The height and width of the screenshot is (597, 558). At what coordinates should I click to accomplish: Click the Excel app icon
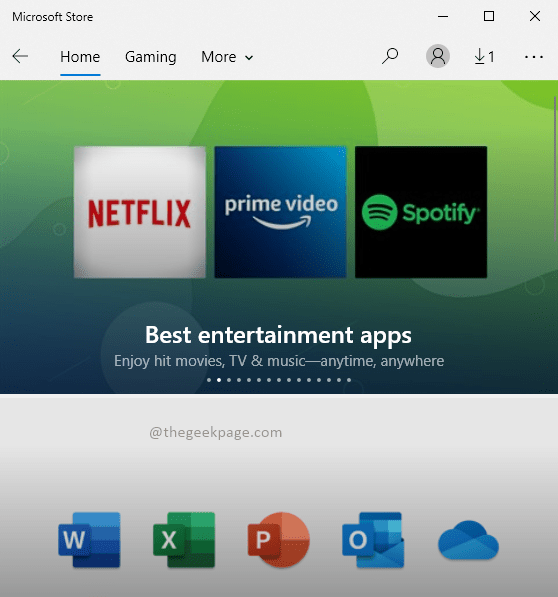184,540
